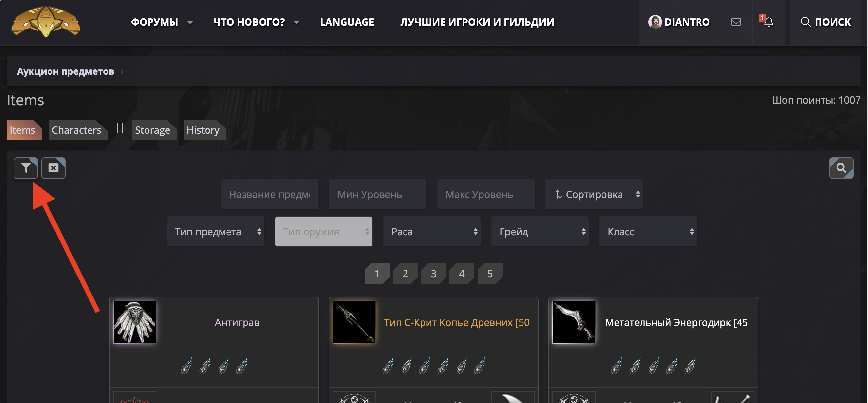Open the Раса dropdown
This screenshot has height=403, width=868.
click(x=431, y=232)
